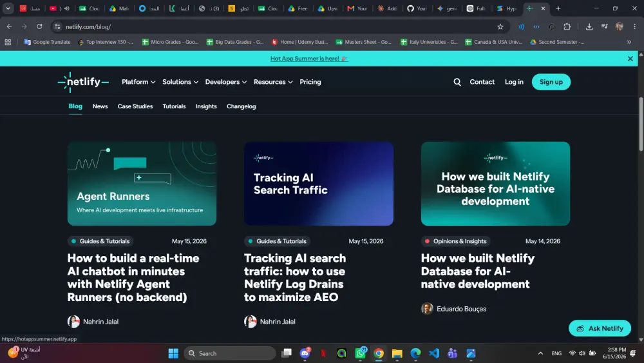Expand the Developers menu
The height and width of the screenshot is (363, 644).
pyautogui.click(x=226, y=83)
